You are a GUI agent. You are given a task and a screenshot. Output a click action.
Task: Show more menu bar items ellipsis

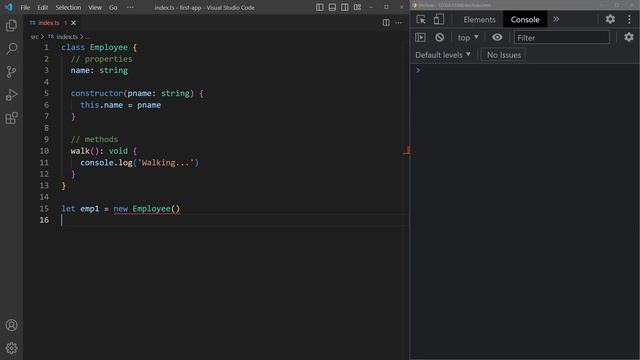[130, 7]
